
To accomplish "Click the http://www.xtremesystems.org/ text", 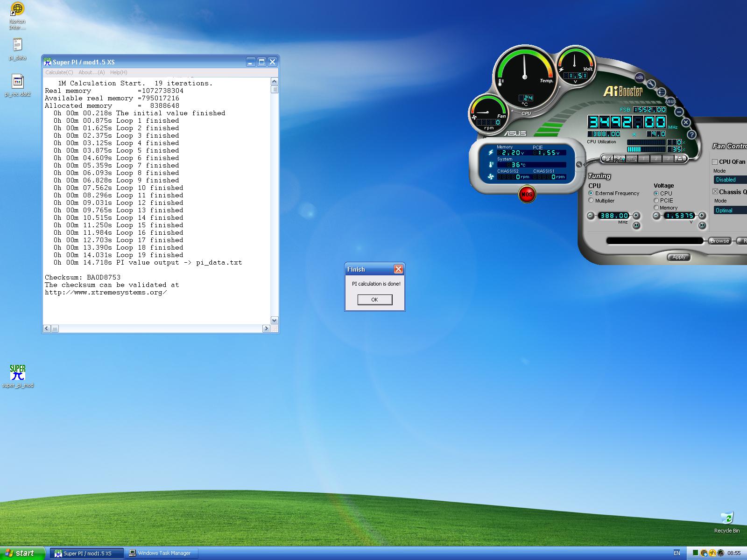I will pos(106,292).
